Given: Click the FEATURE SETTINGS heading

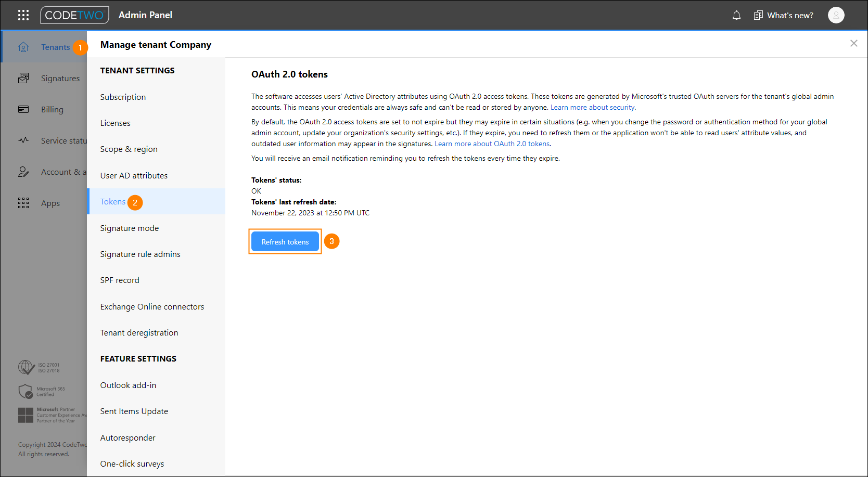Looking at the screenshot, I should tap(138, 358).
